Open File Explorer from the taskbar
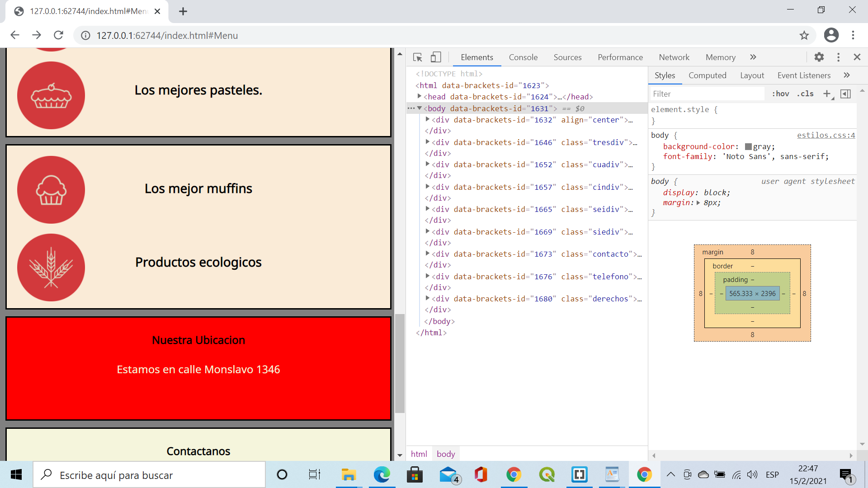The height and width of the screenshot is (488, 868). click(x=349, y=474)
